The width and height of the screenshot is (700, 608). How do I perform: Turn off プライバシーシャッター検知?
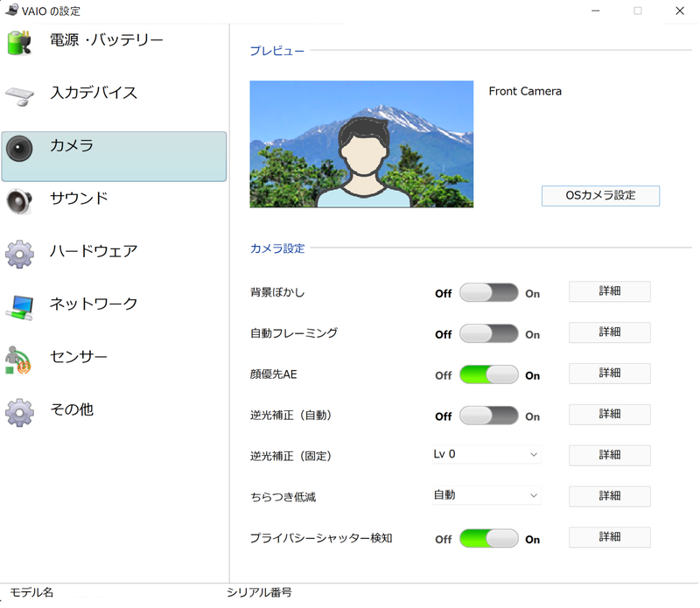click(490, 538)
